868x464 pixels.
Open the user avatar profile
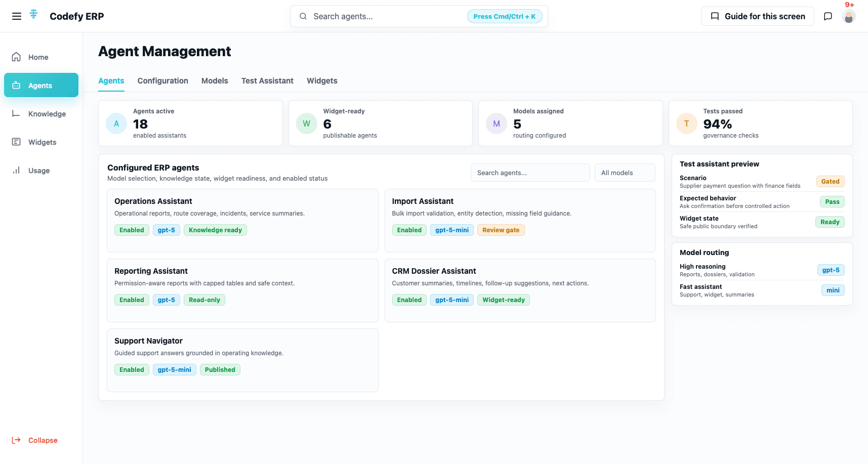[849, 17]
